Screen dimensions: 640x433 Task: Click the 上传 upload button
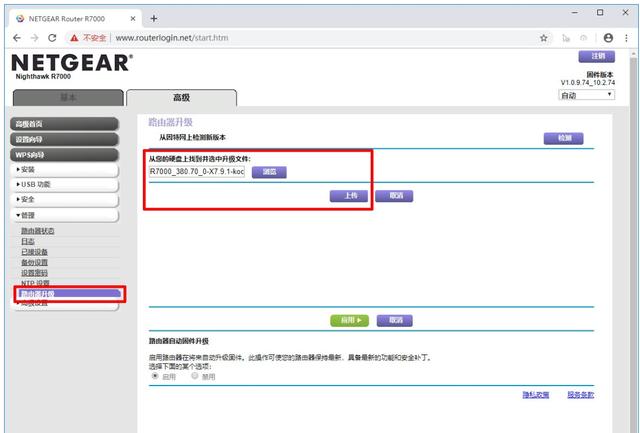349,196
